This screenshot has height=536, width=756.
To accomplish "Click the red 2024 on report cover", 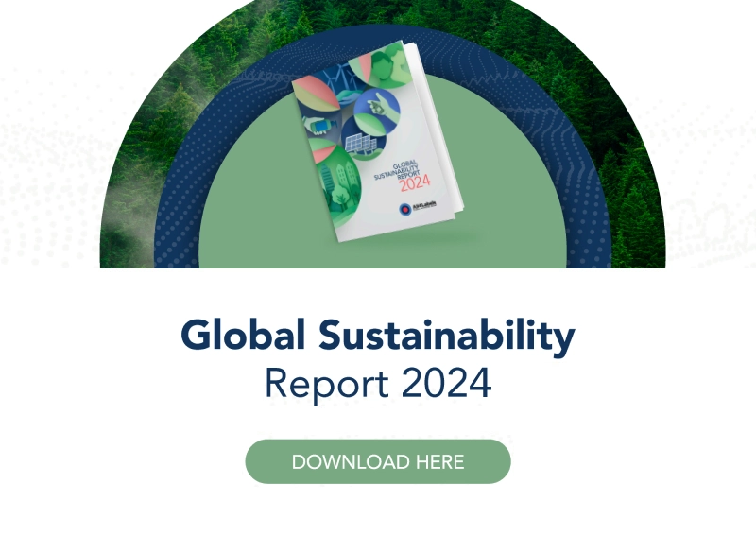I will [x=416, y=183].
